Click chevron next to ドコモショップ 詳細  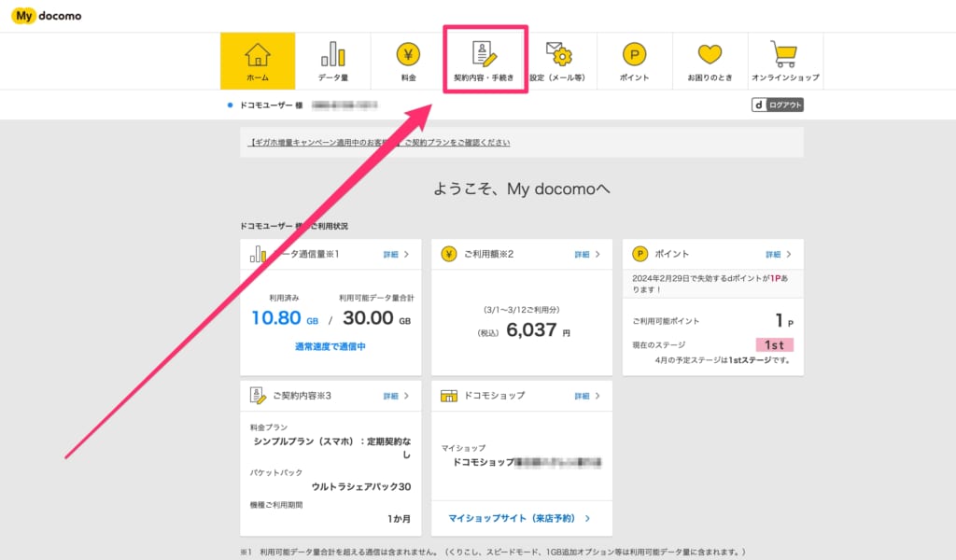[x=597, y=396]
